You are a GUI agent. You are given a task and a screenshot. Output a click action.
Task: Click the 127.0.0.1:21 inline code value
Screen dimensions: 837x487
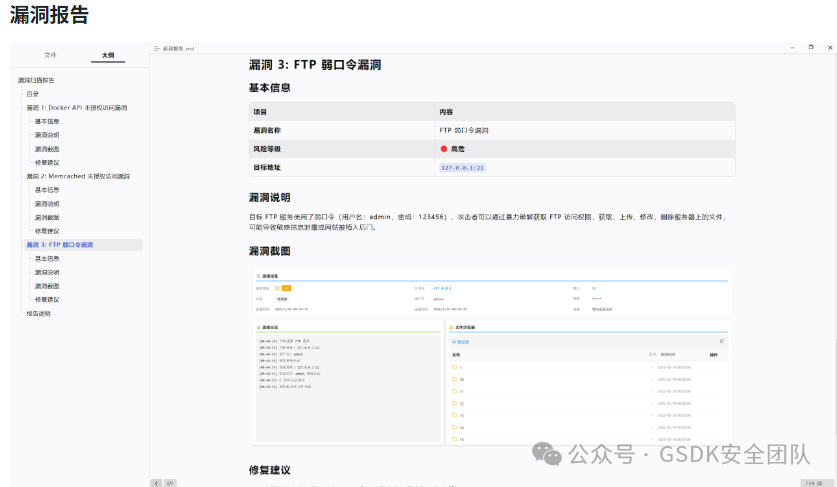pyautogui.click(x=463, y=168)
